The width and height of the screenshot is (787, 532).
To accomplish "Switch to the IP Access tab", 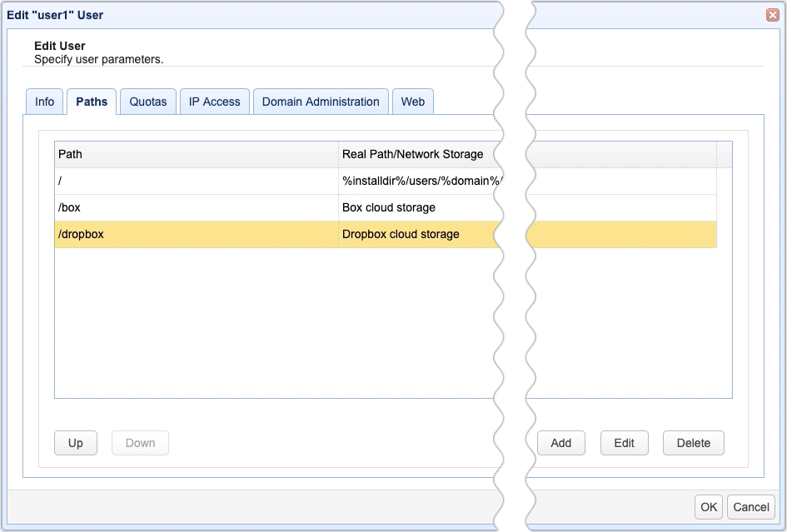I will point(213,101).
